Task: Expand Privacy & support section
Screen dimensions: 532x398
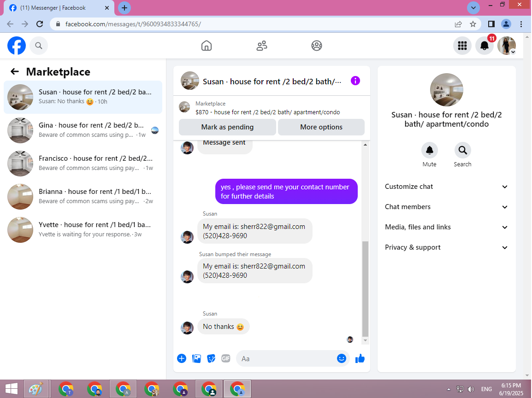Action: tap(446, 247)
